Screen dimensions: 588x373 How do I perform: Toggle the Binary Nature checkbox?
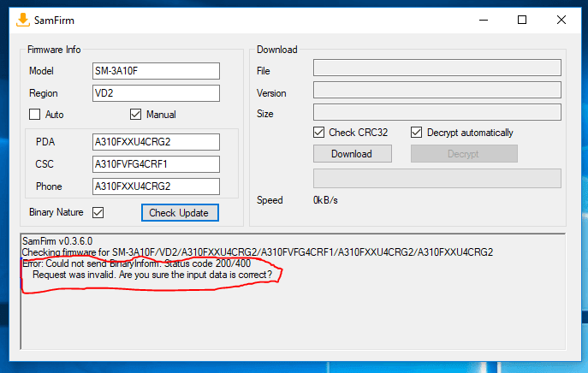(98, 212)
